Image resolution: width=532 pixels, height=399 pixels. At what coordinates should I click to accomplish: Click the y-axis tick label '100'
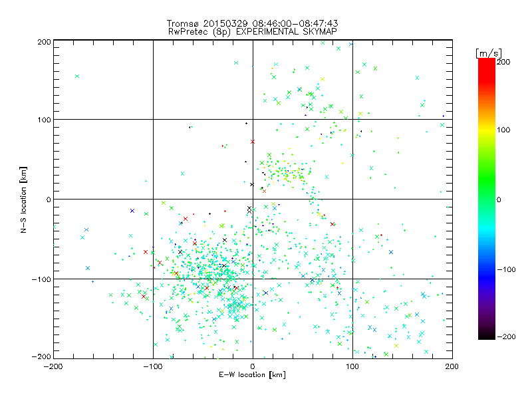44,120
